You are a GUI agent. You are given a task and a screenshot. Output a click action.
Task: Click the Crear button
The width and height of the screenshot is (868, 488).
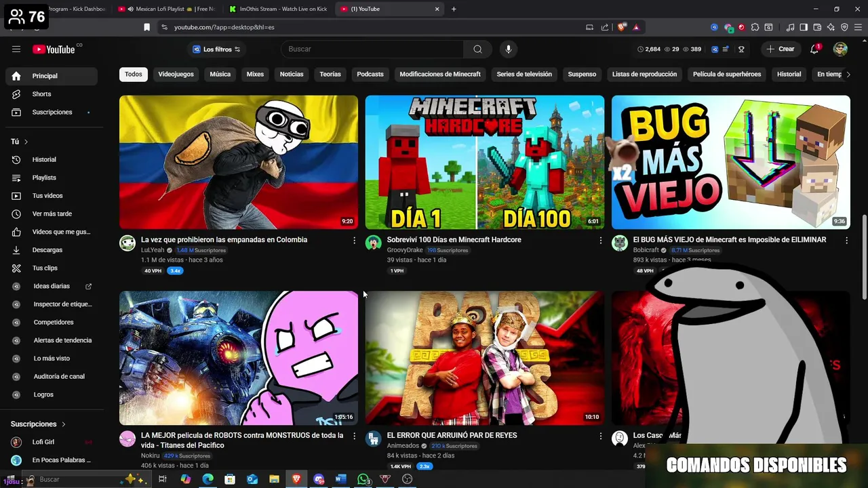[781, 49]
